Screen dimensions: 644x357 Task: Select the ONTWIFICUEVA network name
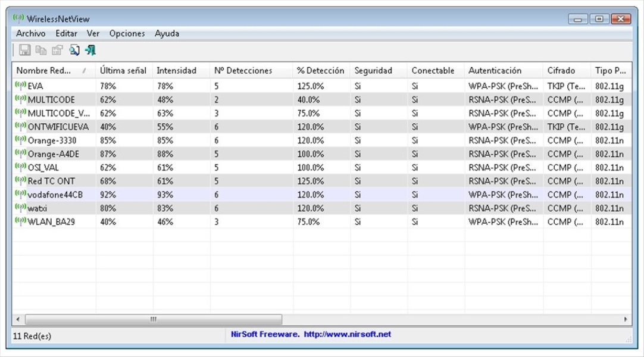pos(58,127)
